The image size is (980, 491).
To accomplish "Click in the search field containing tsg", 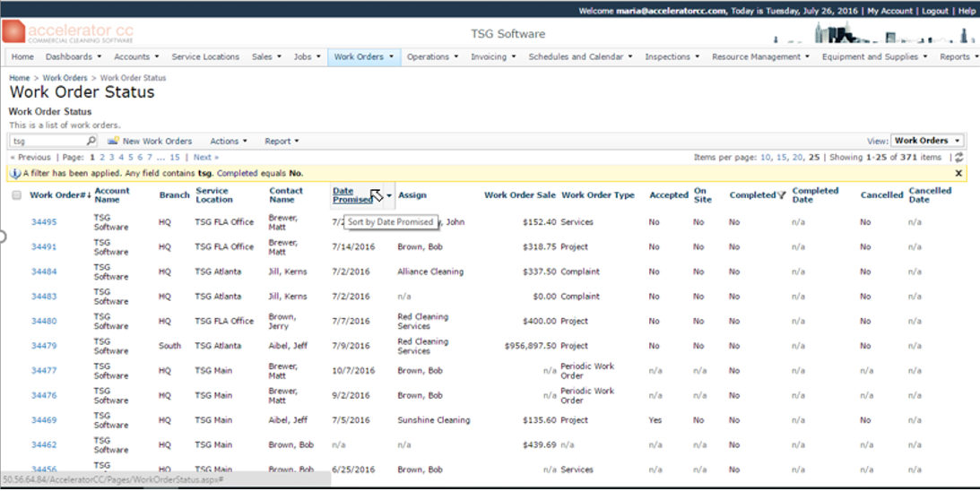I will click(48, 142).
